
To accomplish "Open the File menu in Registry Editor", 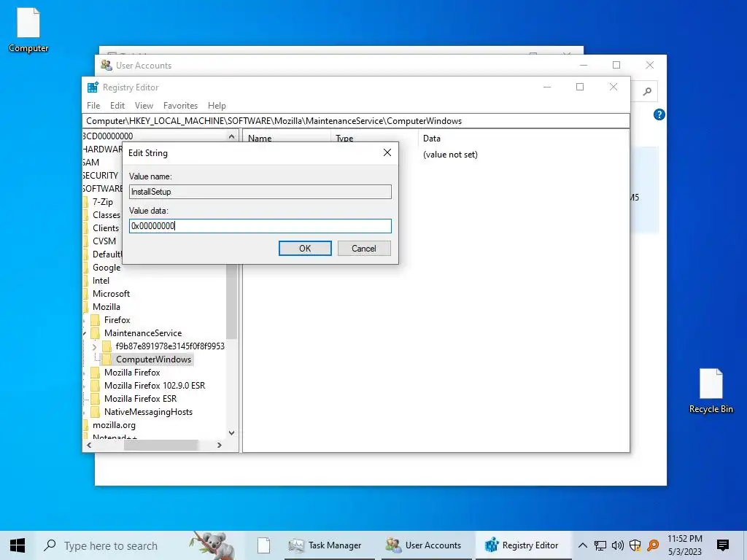I will [x=93, y=106].
